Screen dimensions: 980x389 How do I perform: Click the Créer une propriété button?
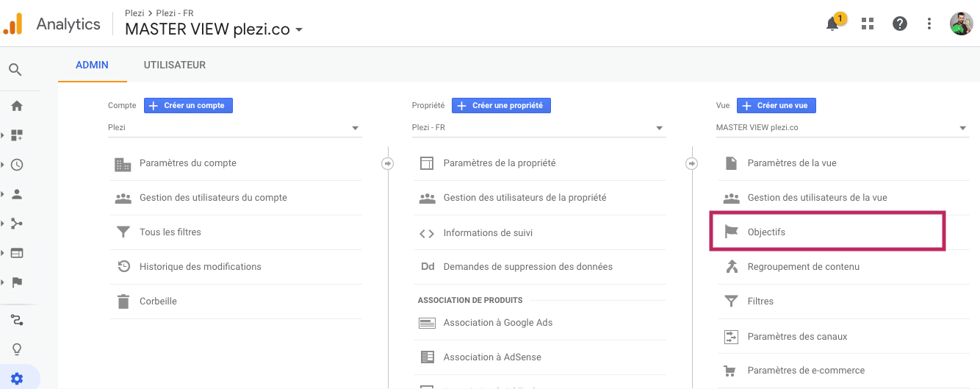click(501, 105)
